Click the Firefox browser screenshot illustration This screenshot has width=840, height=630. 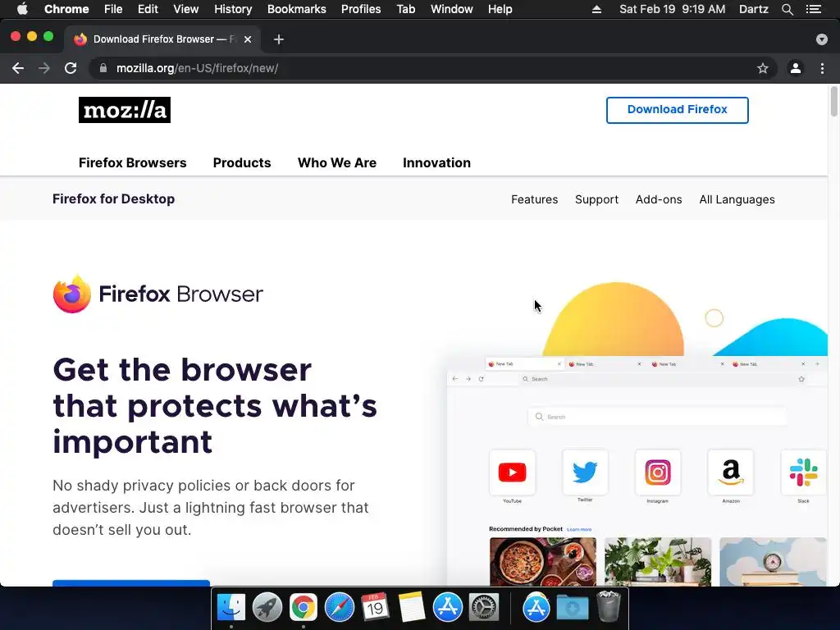tap(637, 470)
